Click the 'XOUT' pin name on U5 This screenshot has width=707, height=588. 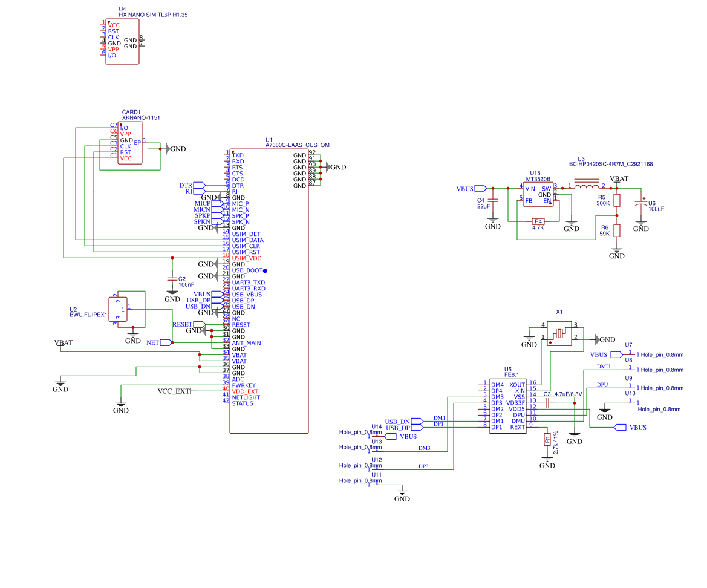pyautogui.click(x=517, y=385)
